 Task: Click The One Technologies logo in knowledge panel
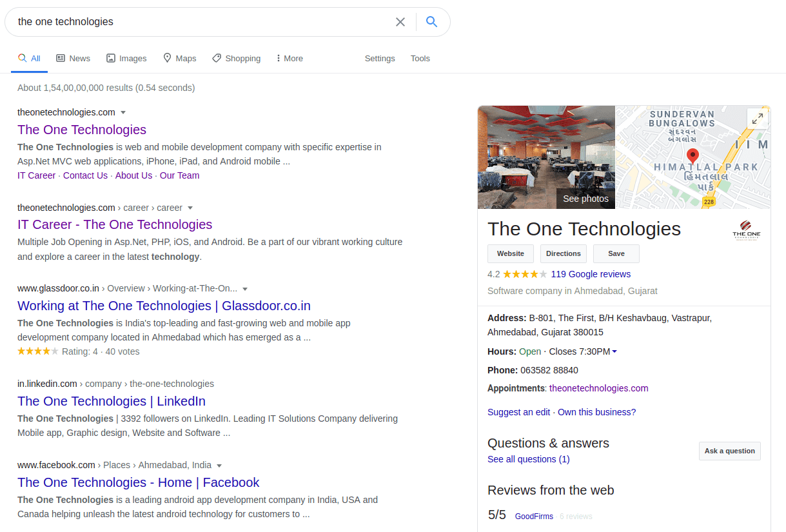(746, 230)
